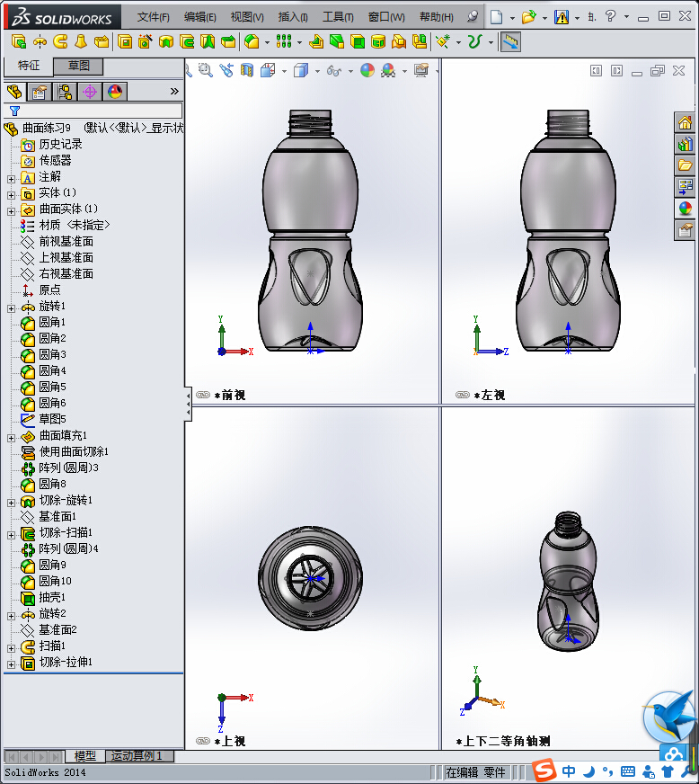
Task: Switch to the 模型 bottom tab
Action: [85, 755]
